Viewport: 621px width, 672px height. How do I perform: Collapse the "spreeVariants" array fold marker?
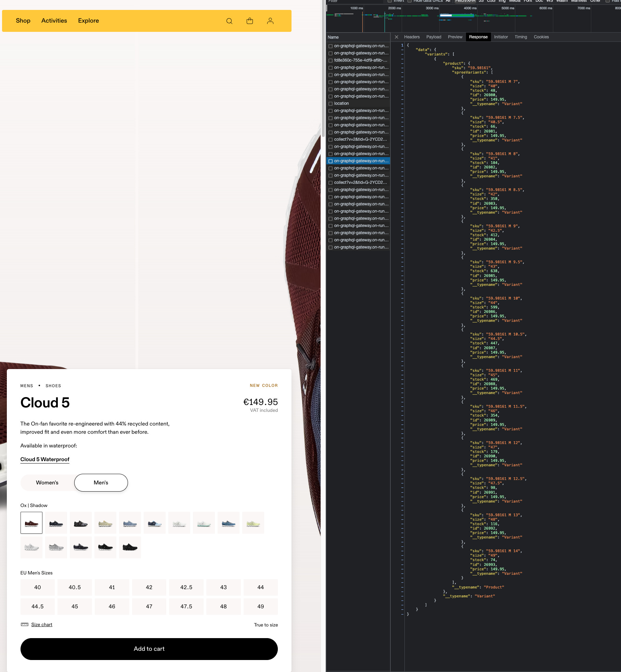402,72
